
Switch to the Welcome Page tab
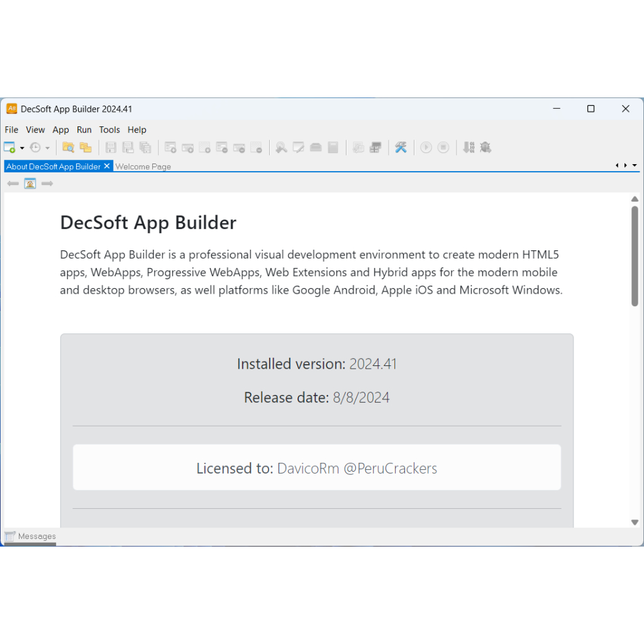click(143, 166)
